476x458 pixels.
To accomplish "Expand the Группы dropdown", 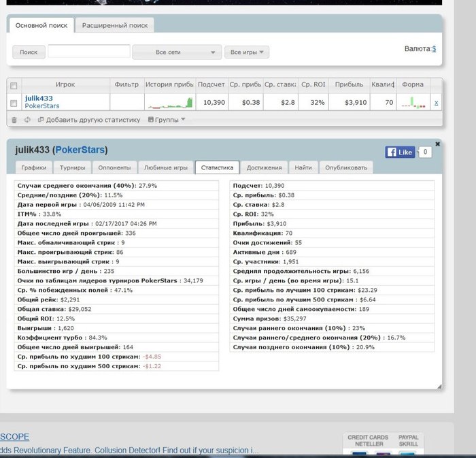I will [167, 120].
